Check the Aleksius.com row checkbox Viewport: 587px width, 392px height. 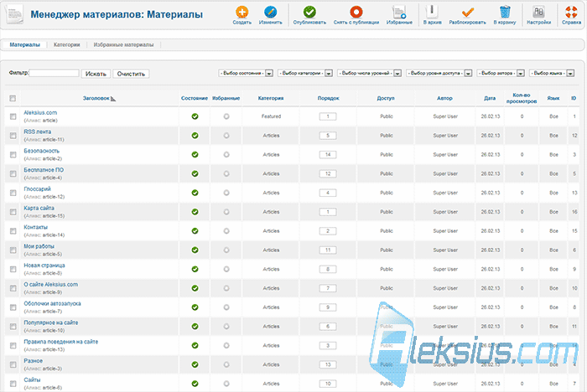pyautogui.click(x=13, y=116)
